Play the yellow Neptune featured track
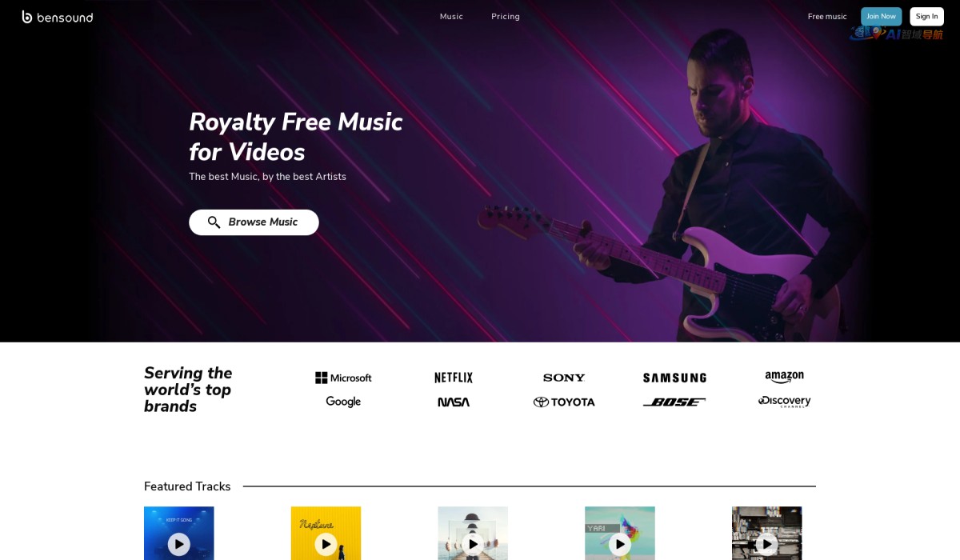960x560 pixels. click(326, 544)
